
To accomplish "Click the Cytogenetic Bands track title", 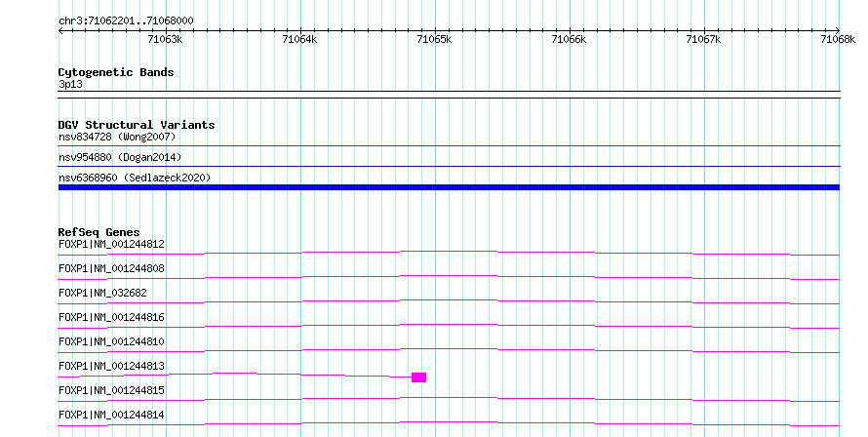I will point(116,72).
